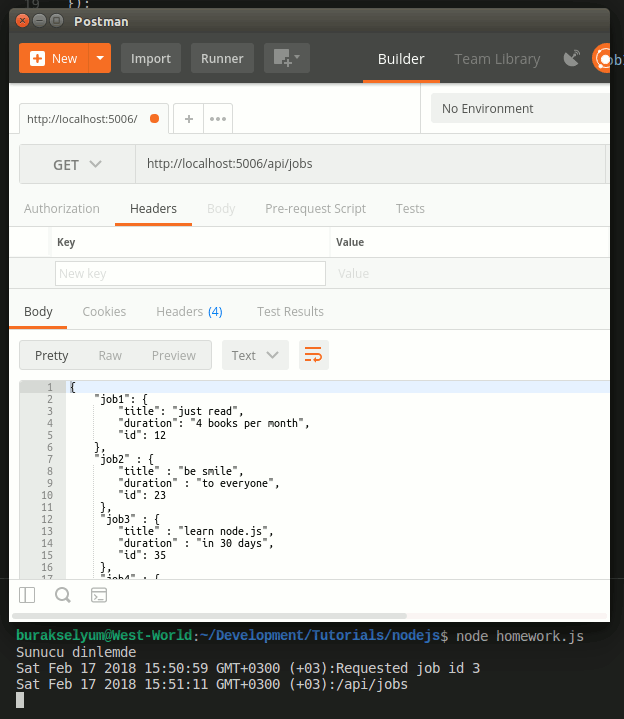Open the GET method dropdown
This screenshot has width=624, height=719.
77,165
